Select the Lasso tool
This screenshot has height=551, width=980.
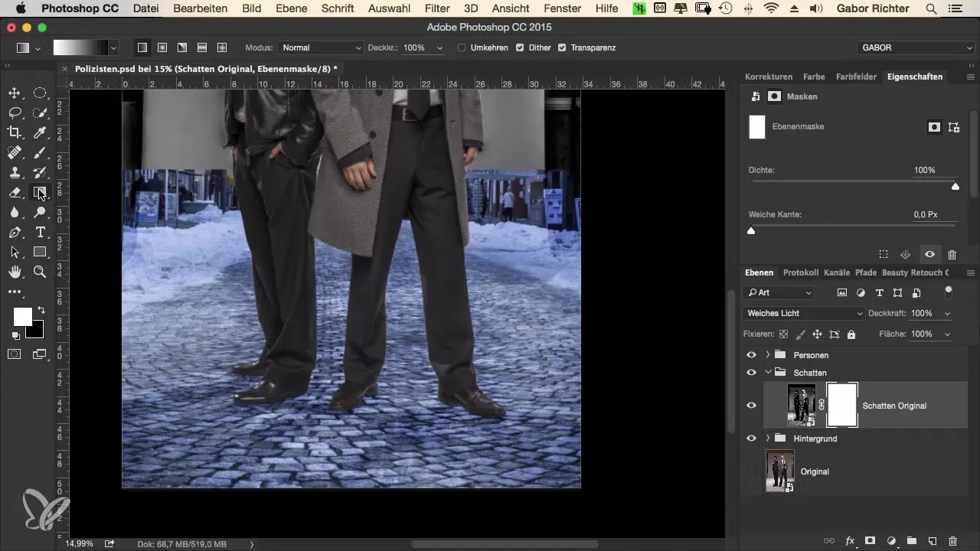15,113
